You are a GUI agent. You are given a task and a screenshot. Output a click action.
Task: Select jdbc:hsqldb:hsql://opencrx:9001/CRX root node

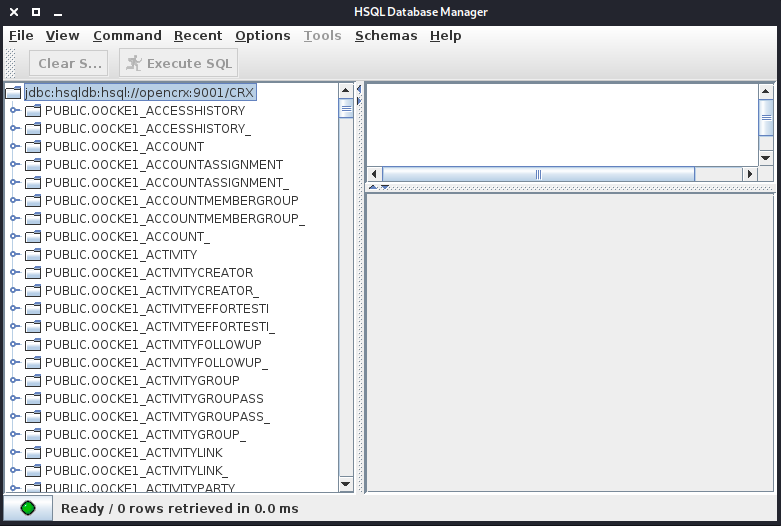pos(140,93)
